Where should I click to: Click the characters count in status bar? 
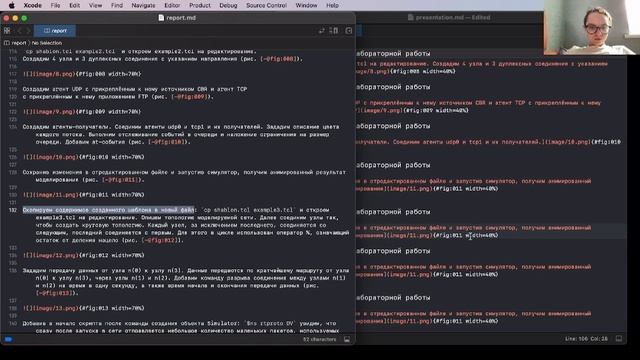click(320, 339)
